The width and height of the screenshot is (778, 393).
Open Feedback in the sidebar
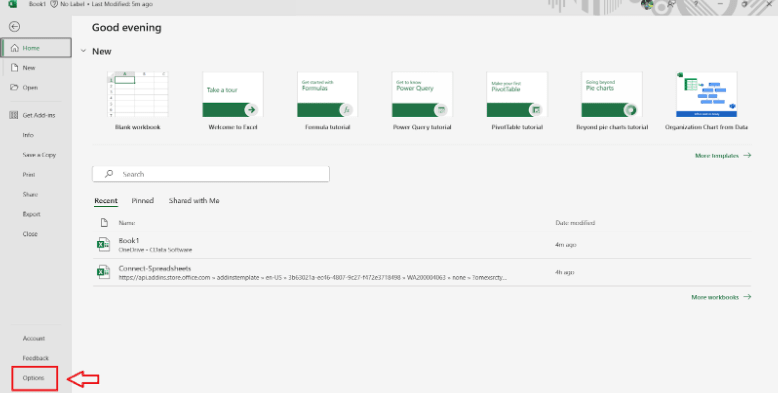(36, 358)
